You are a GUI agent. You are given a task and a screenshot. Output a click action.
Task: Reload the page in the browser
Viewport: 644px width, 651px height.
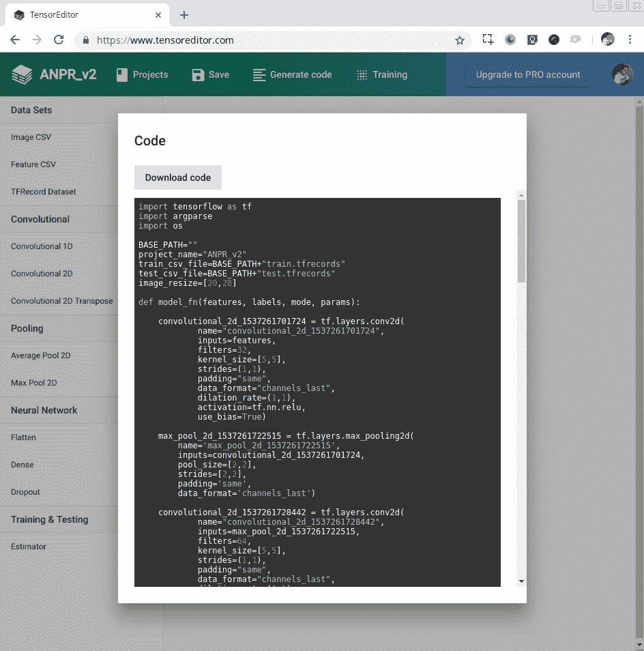tap(59, 40)
